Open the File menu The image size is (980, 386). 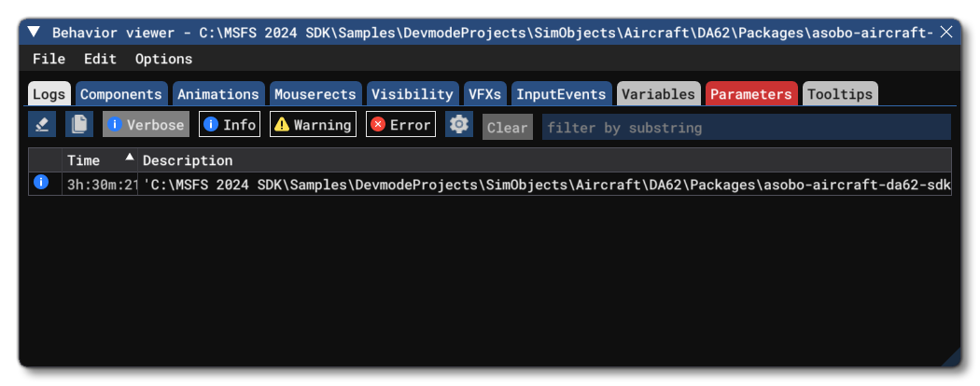49,59
